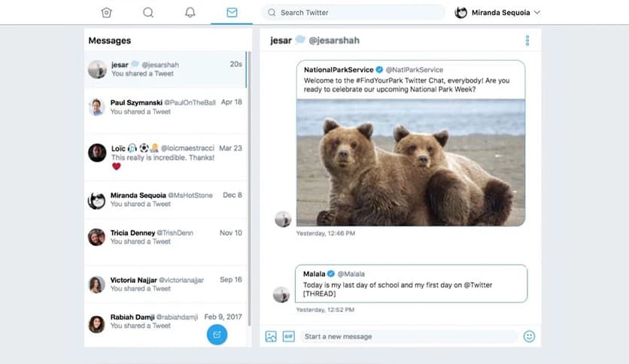Image resolution: width=629 pixels, height=364 pixels.
Task: Open the Notifications bell icon
Action: pyautogui.click(x=190, y=13)
